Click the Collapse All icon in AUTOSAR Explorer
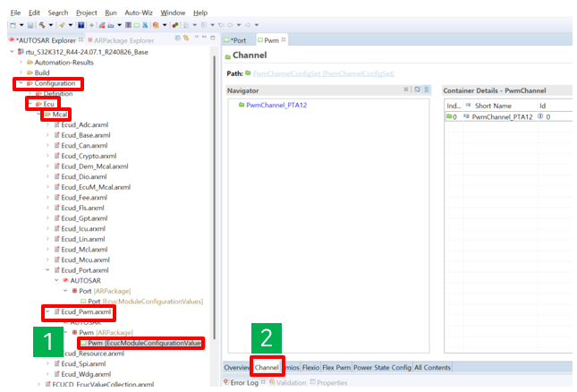This screenshot has height=392, width=577. point(178,38)
